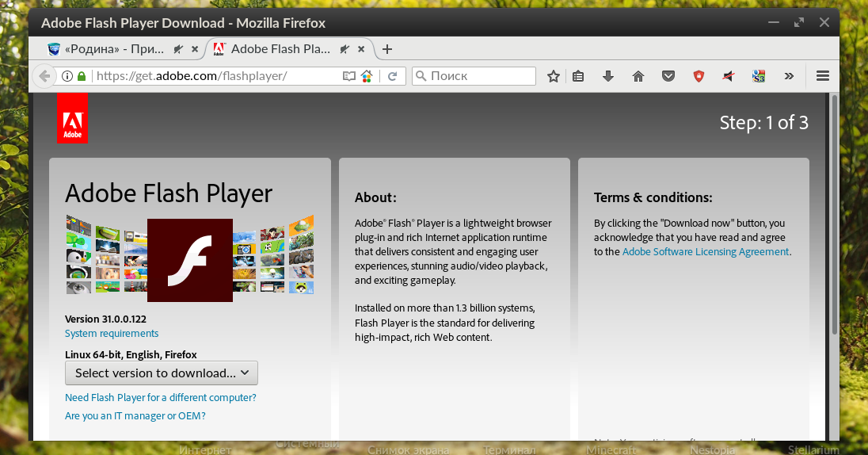Close the «Родина» tab
The image size is (868, 455).
[x=195, y=49]
